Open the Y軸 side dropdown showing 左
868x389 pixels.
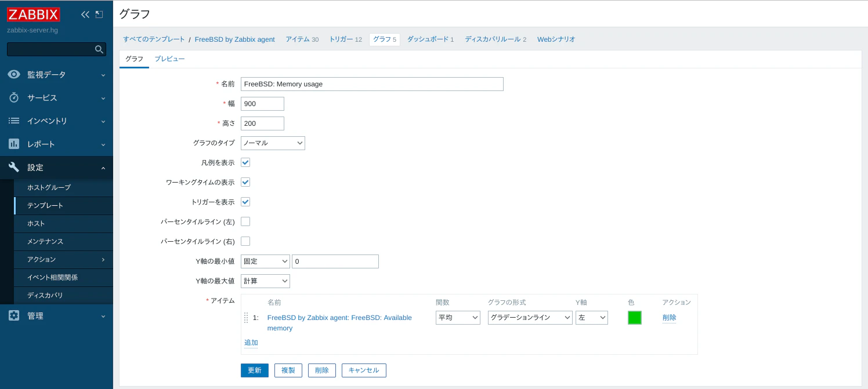pyautogui.click(x=592, y=318)
